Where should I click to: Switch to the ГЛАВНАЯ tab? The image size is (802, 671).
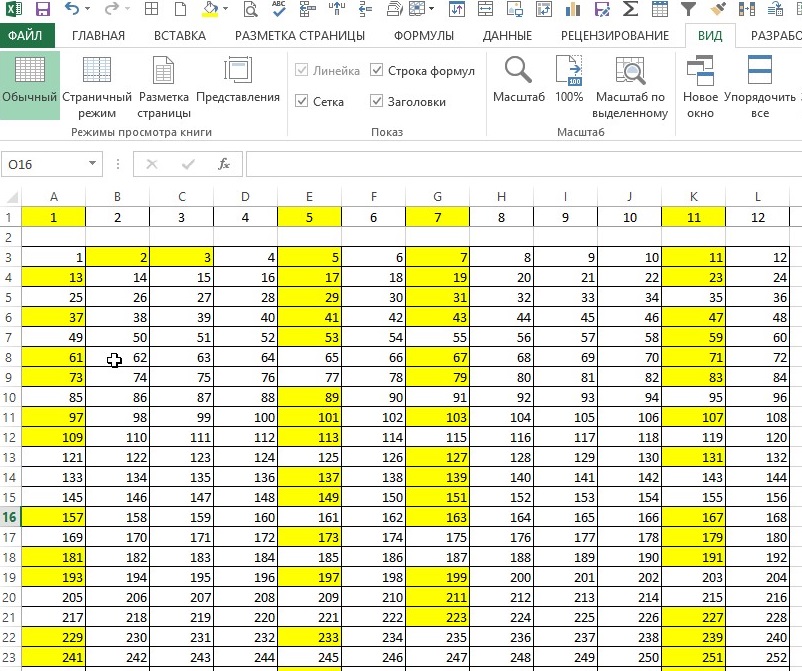98,36
